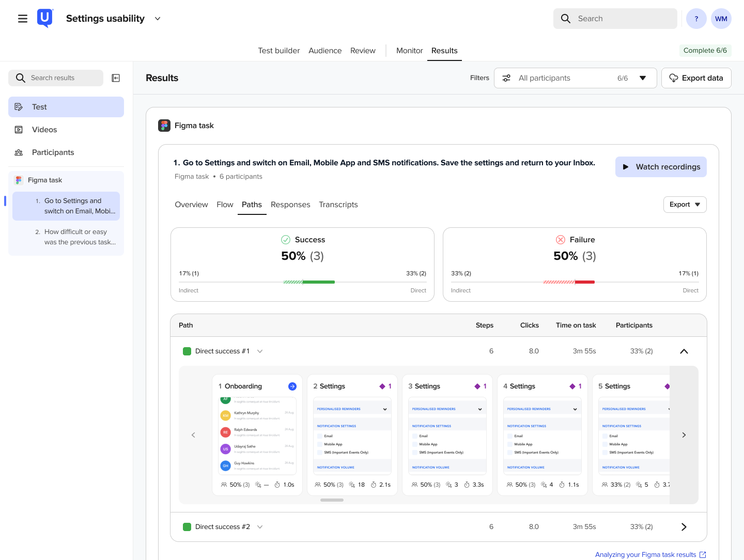This screenshot has height=560, width=744.
Task: Collapse the Direct success #1 row
Action: click(x=684, y=351)
